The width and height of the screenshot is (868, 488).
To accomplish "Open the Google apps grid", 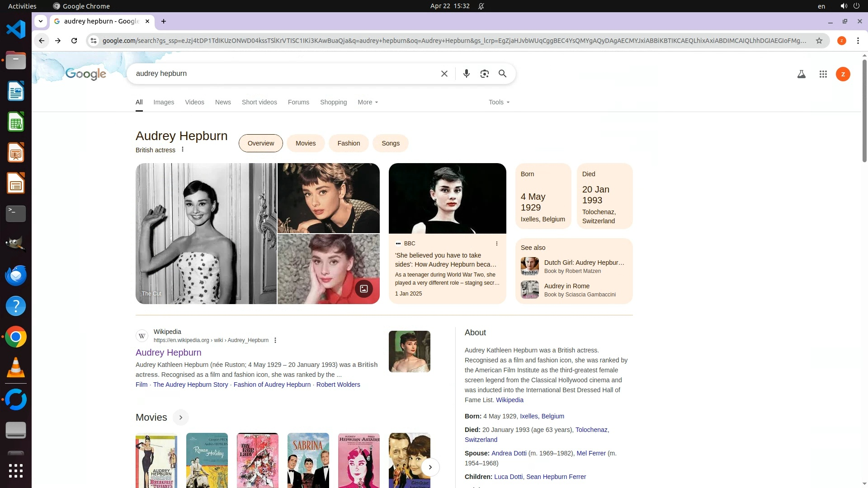I will (x=823, y=74).
